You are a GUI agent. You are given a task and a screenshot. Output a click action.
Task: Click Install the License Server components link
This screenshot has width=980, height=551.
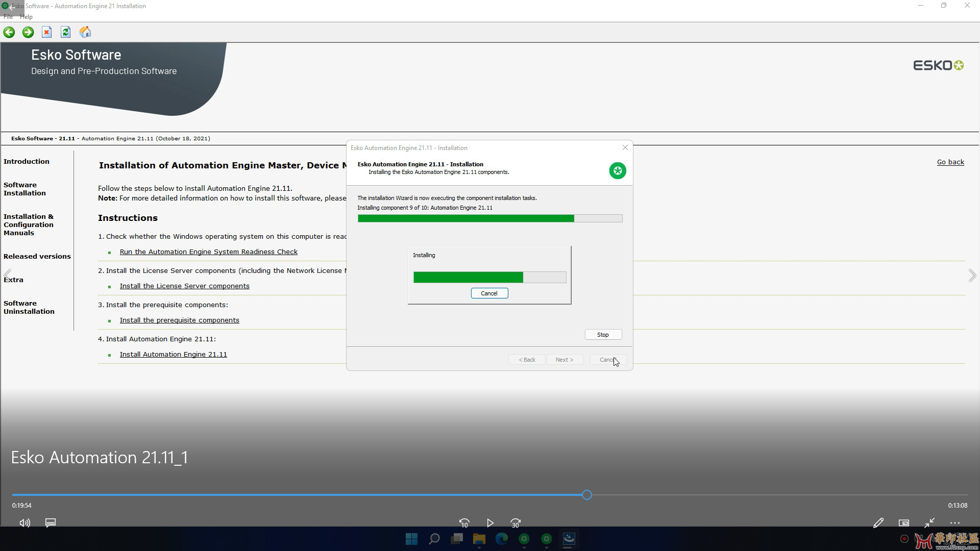[x=184, y=286]
